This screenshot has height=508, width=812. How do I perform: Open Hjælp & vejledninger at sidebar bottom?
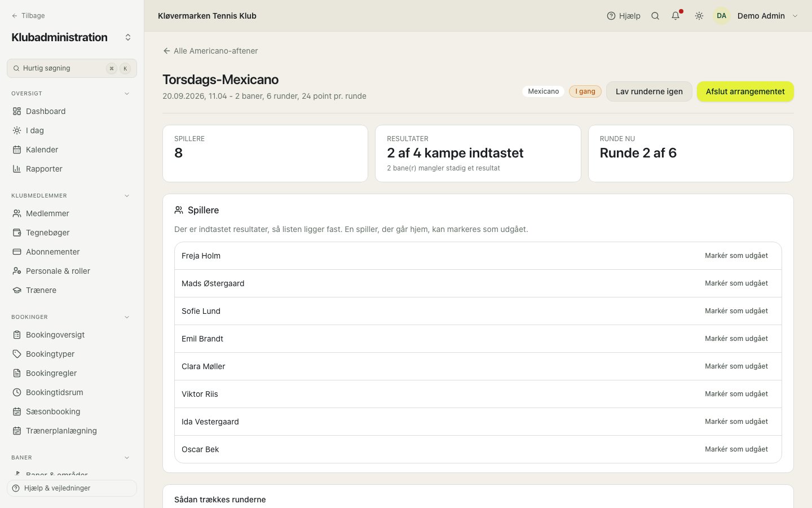(72, 488)
